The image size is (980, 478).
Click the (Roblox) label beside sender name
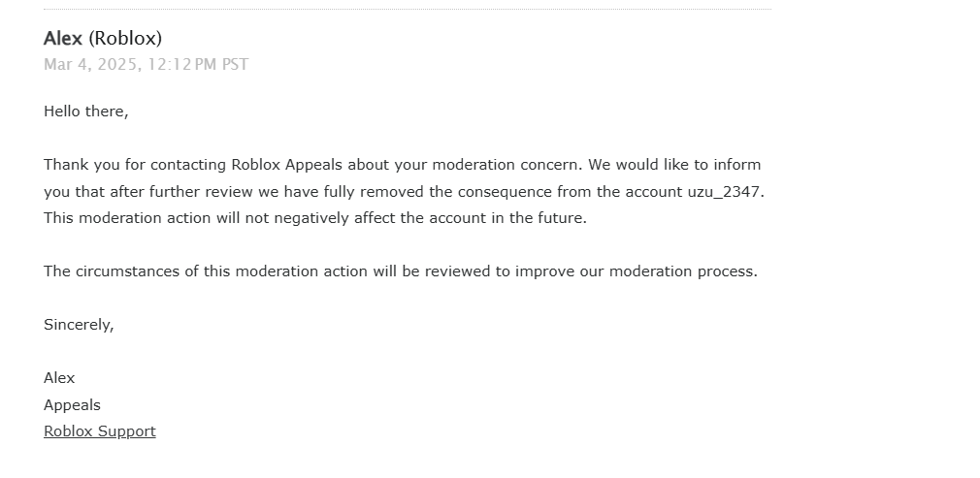click(x=125, y=39)
